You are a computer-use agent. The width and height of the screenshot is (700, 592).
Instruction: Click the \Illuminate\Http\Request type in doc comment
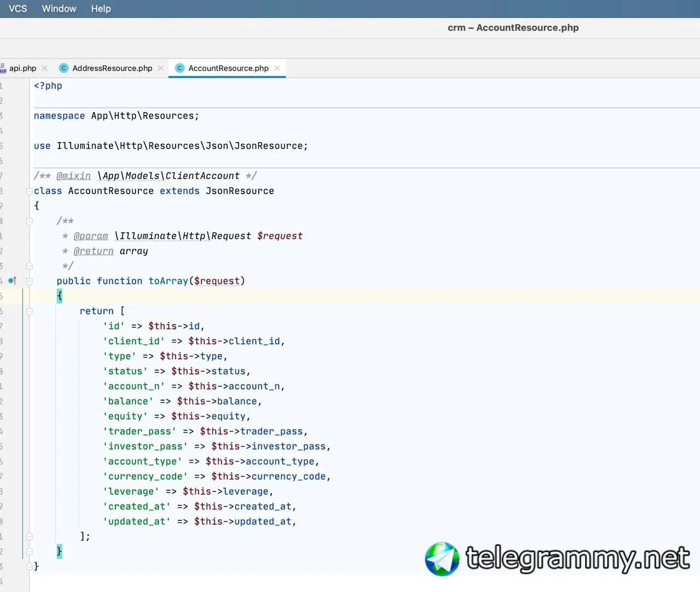183,236
